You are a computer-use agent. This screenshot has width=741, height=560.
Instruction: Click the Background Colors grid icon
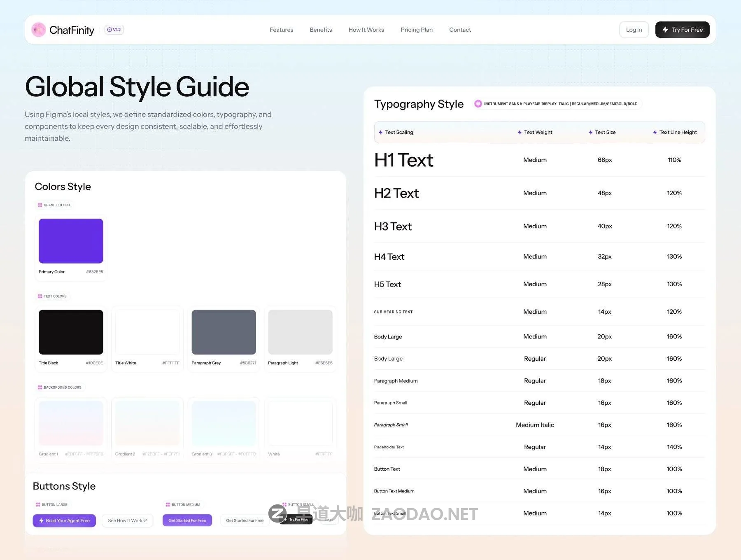click(40, 387)
